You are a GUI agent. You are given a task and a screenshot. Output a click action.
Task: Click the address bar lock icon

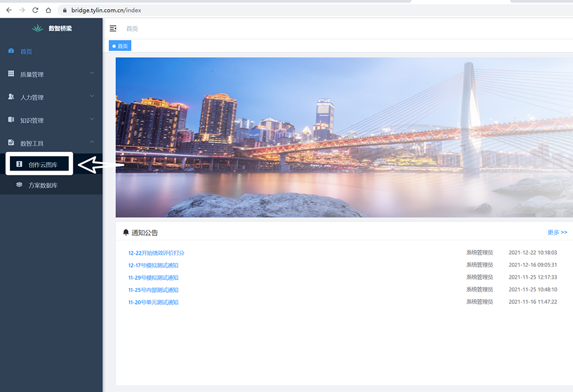coord(65,10)
